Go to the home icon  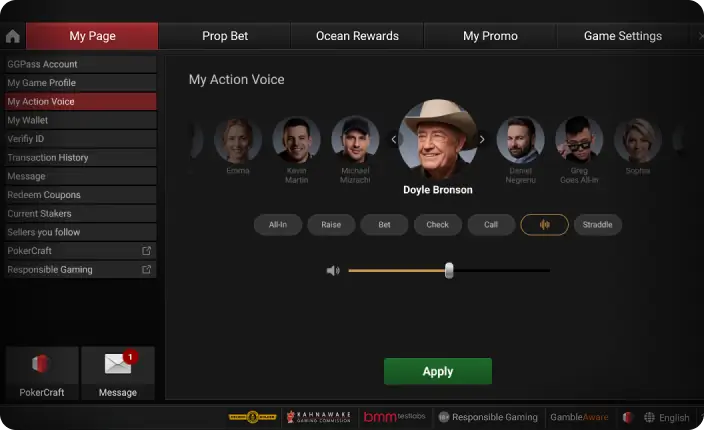pyautogui.click(x=13, y=36)
